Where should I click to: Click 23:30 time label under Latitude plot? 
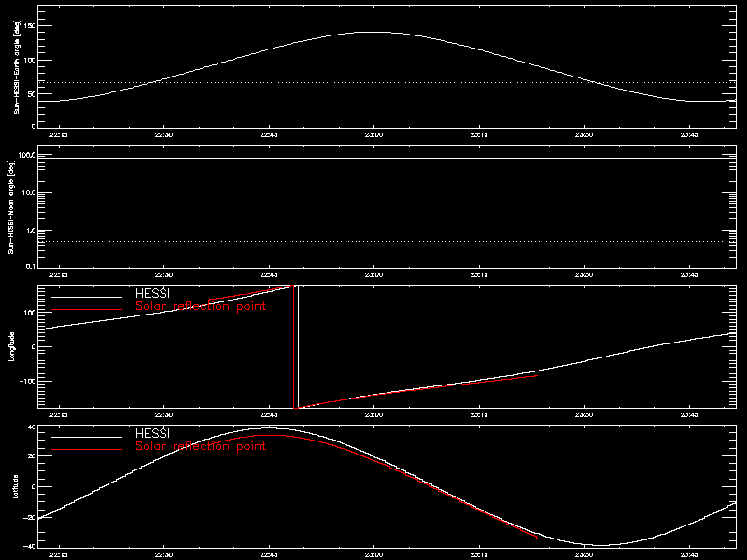[585, 555]
